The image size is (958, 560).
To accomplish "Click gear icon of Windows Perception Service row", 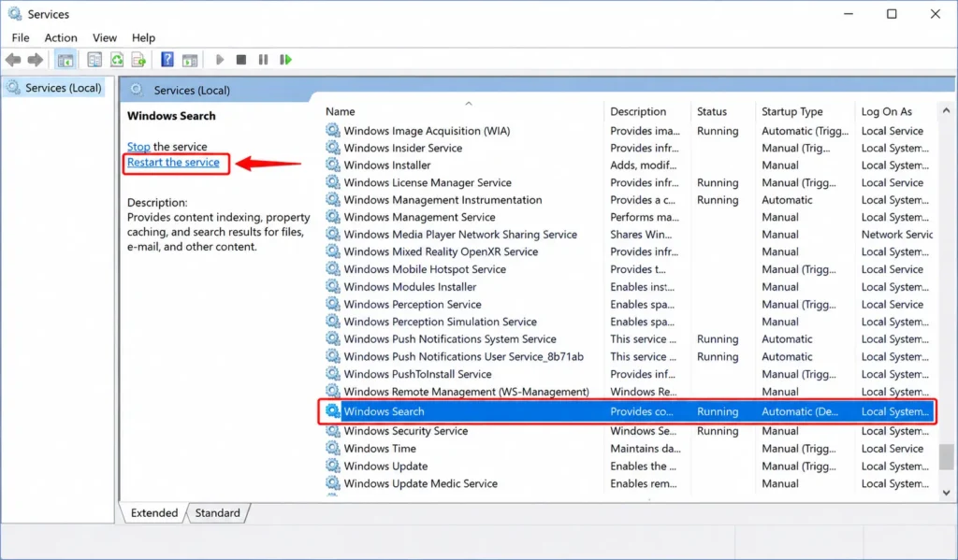I will pyautogui.click(x=332, y=304).
